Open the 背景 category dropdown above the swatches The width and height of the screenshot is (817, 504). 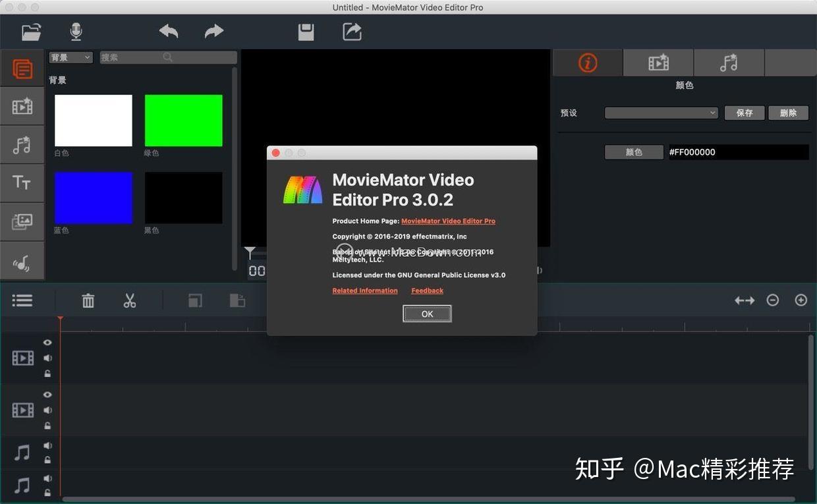point(70,57)
